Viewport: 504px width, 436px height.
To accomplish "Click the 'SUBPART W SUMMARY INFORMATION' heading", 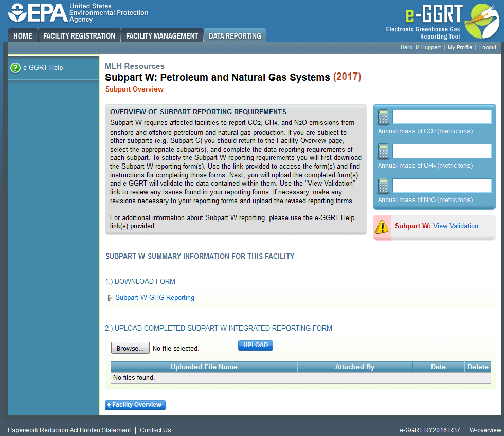I will 200,256.
